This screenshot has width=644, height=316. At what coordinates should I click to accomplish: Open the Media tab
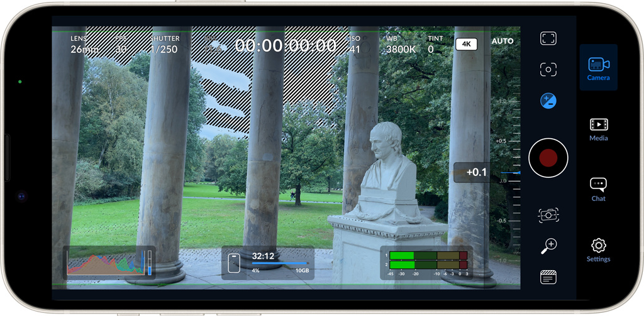(599, 129)
